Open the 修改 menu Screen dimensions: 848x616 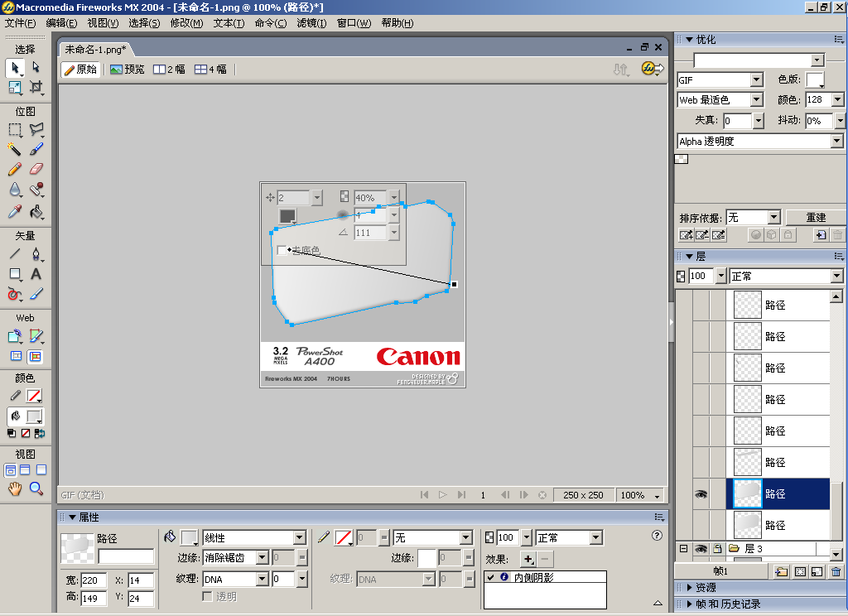click(x=186, y=22)
